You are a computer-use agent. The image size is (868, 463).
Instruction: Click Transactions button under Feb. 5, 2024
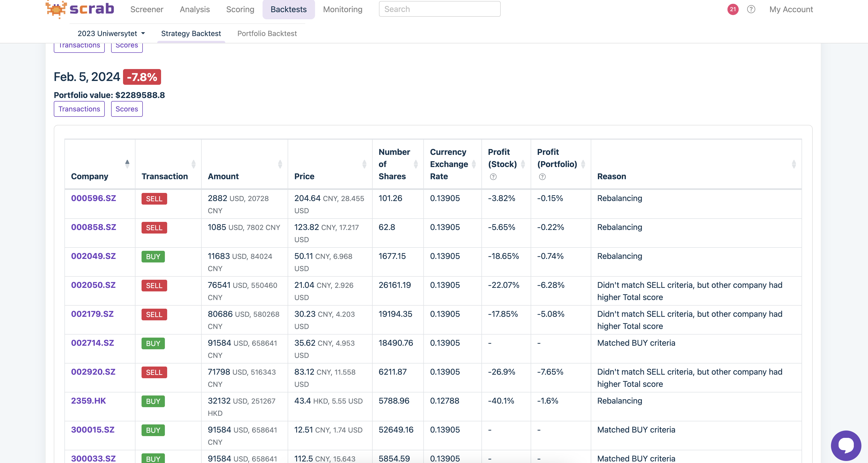coord(79,109)
